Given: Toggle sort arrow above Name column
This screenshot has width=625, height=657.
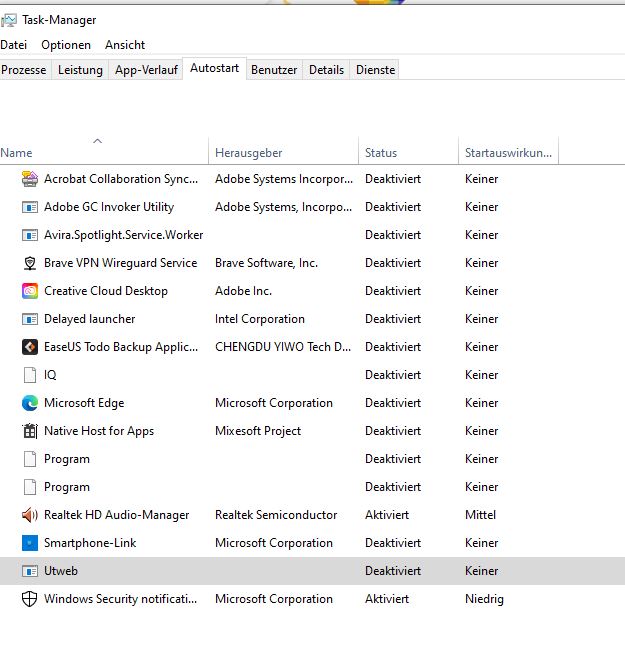Looking at the screenshot, I should click(98, 141).
